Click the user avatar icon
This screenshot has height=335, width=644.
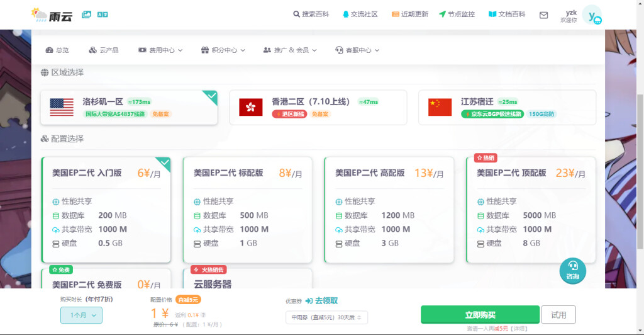pos(592,16)
